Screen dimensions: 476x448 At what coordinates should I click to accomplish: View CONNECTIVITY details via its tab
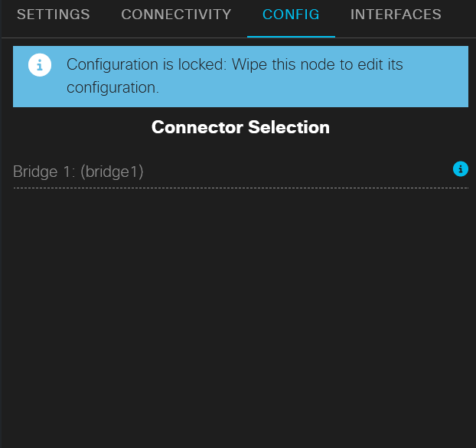coord(176,15)
